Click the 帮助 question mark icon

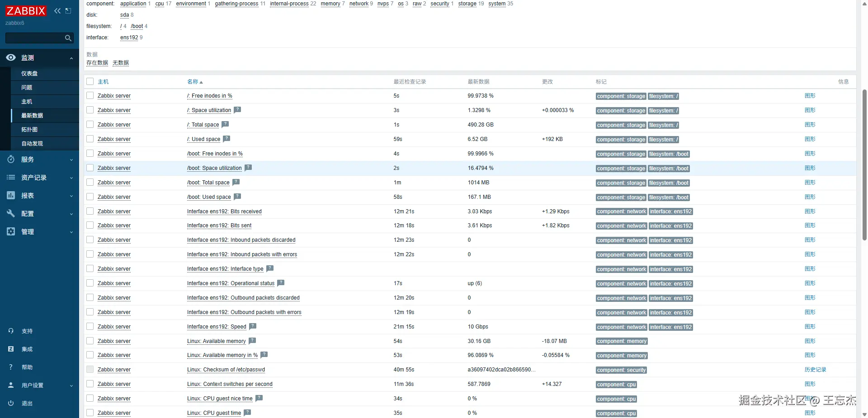pos(11,367)
